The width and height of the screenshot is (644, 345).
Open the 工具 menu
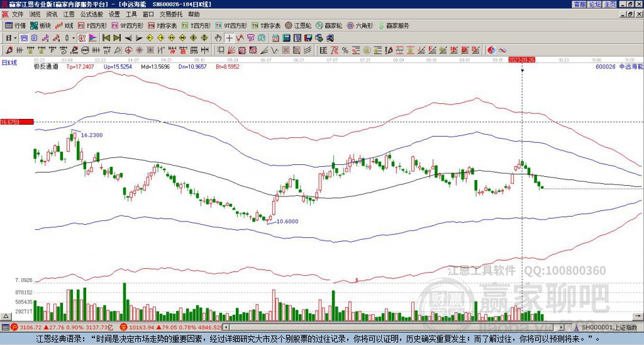coord(131,14)
